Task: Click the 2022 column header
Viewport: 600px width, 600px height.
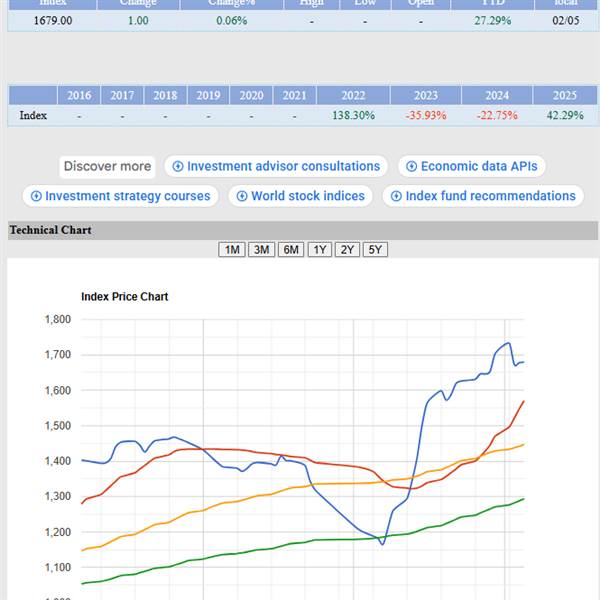Action: coord(353,96)
